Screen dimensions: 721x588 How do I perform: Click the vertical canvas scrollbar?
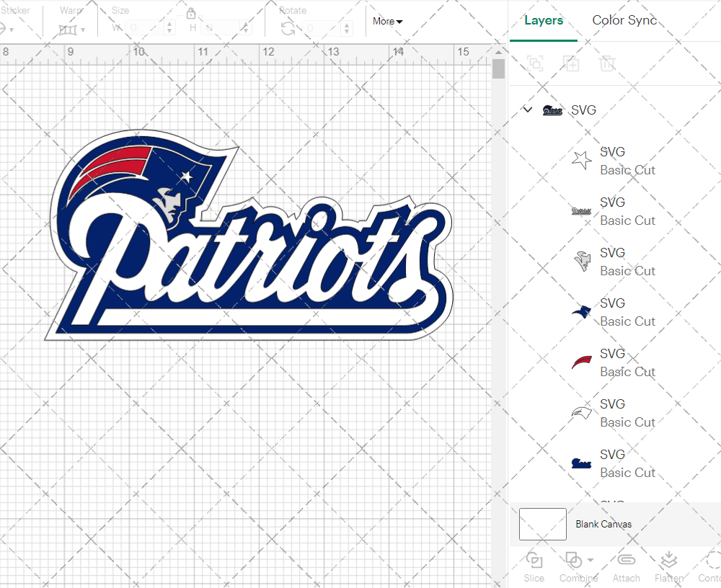point(498,69)
